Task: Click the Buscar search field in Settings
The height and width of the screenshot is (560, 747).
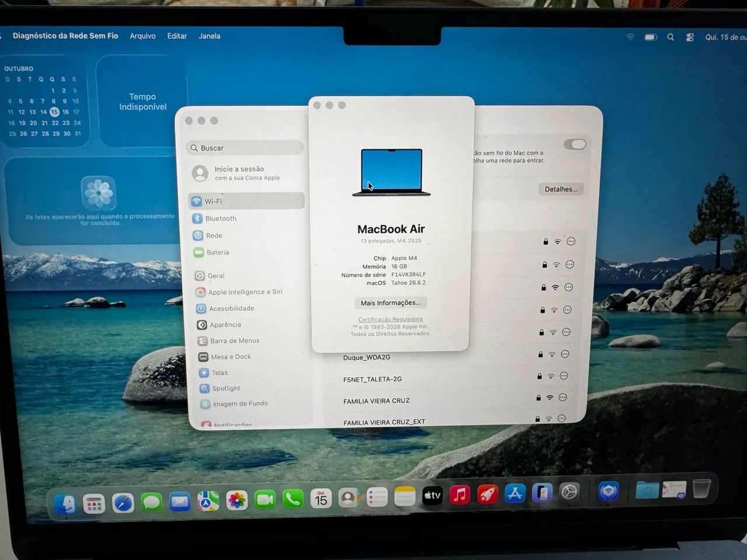Action: pos(245,148)
